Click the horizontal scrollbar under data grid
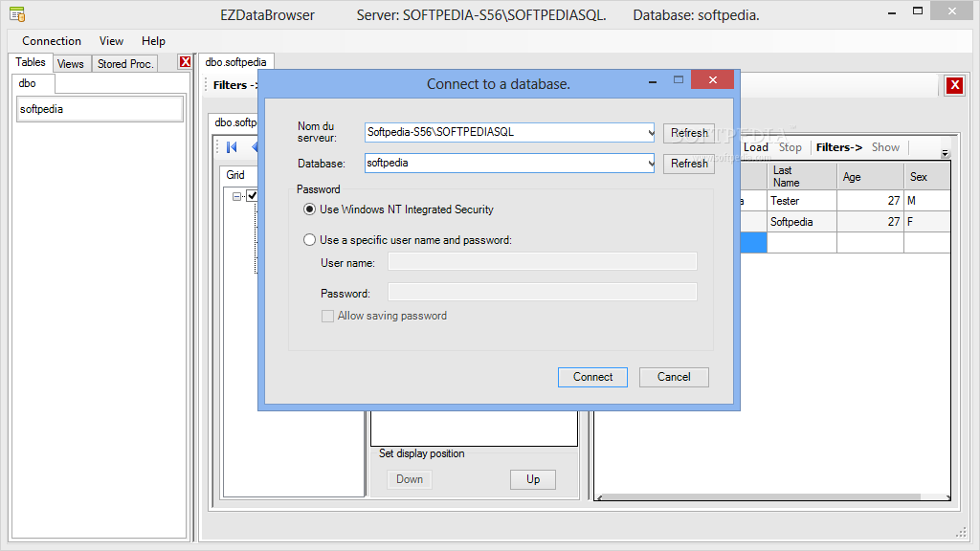 [773, 497]
